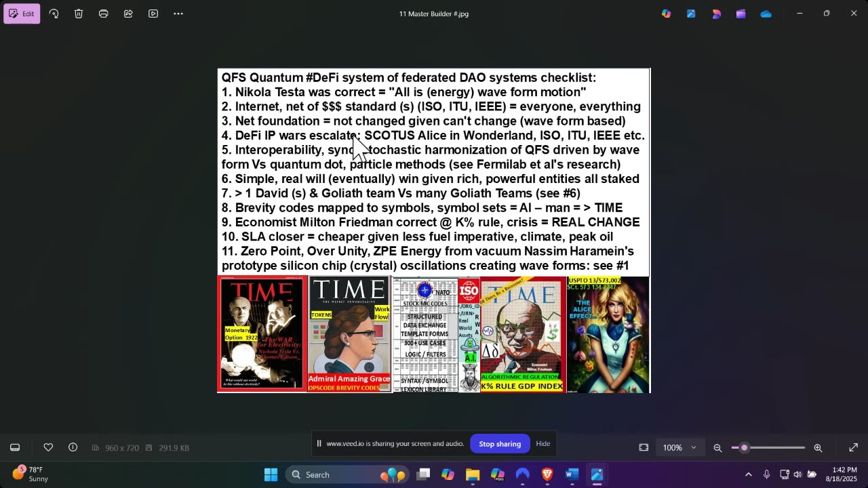Image resolution: width=868 pixels, height=488 pixels.
Task: Open the three-dot See more menu
Action: pyautogui.click(x=178, y=14)
